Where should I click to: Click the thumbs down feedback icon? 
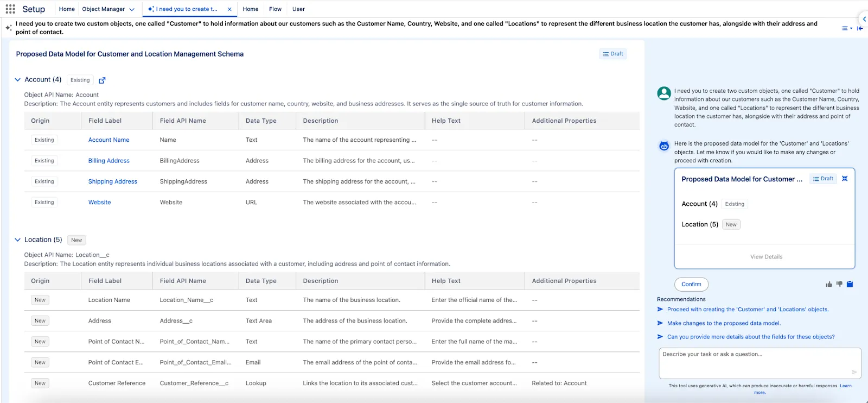[839, 284]
